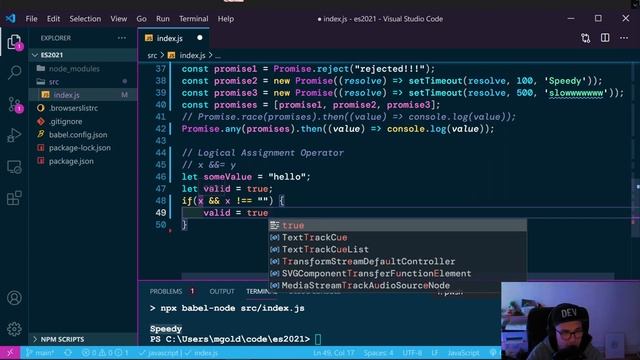Choose TransformStreamDefaultController suggestion
This screenshot has height=360, width=640.
(x=397, y=261)
